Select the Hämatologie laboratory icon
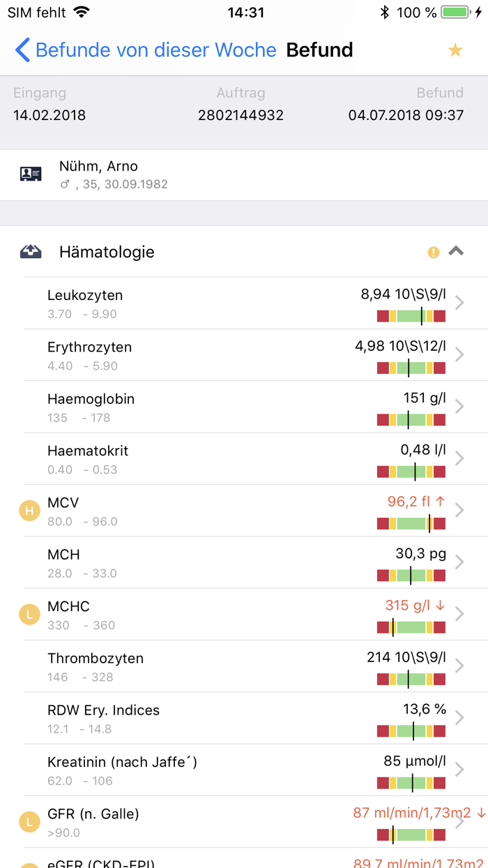 (x=31, y=251)
